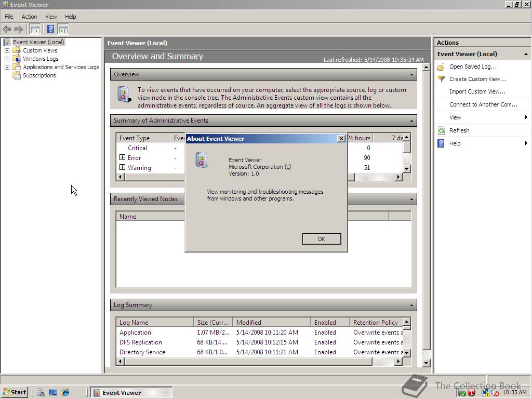Collapse Summary of Administrative Events section

coord(411,121)
